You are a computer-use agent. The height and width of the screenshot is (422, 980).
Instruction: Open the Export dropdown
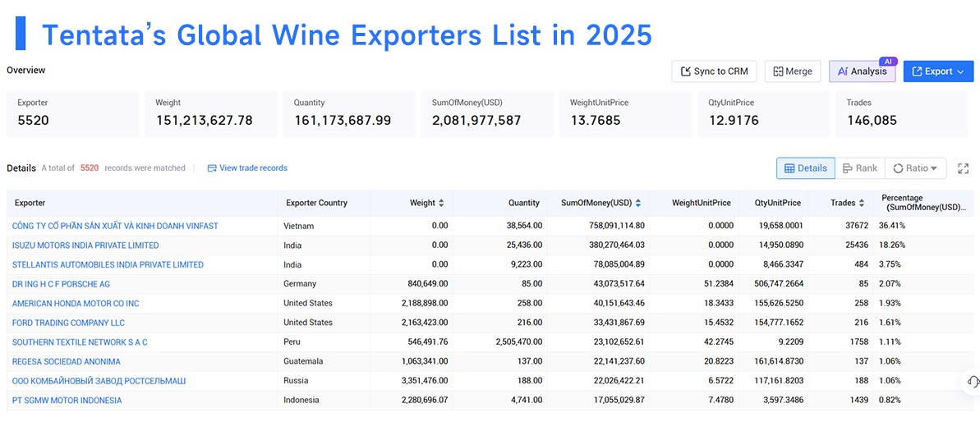point(938,71)
